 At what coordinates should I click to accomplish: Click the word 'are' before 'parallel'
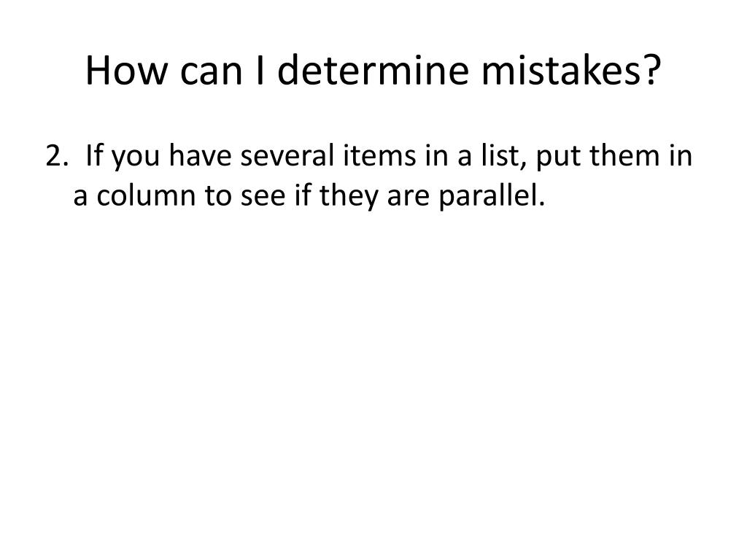[409, 196]
